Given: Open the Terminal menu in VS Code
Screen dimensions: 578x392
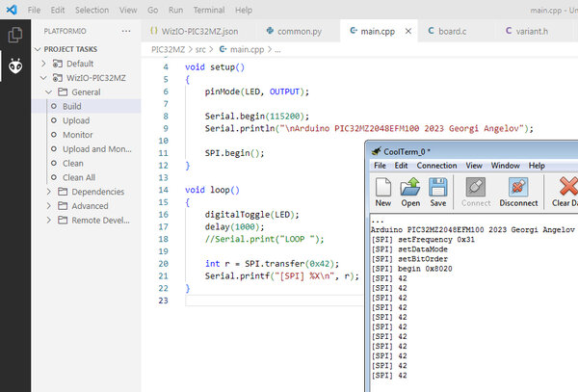Looking at the screenshot, I should point(209,10).
